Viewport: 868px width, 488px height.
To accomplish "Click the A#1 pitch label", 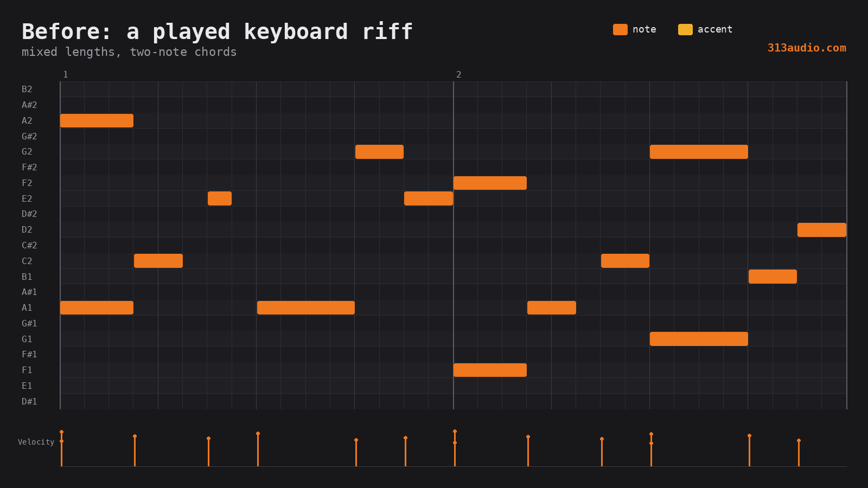I will (x=29, y=292).
